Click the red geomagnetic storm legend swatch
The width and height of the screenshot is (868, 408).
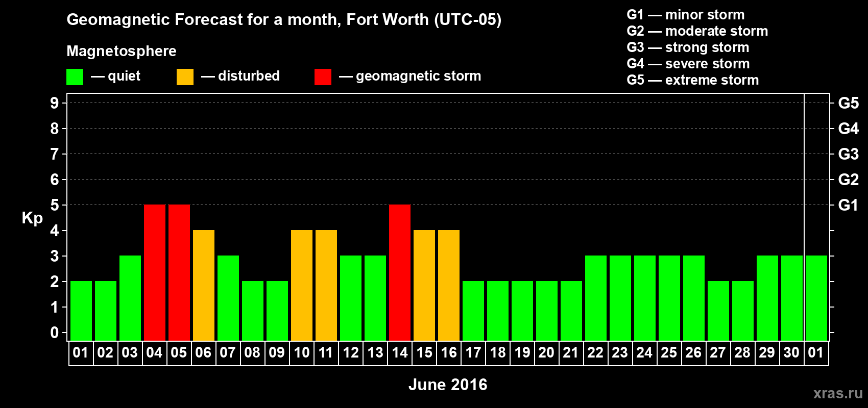click(x=323, y=77)
